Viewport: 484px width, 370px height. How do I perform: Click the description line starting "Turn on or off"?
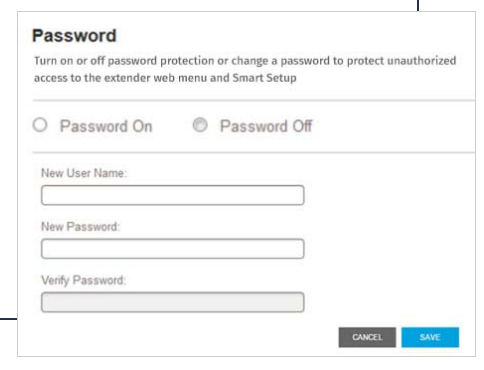point(245,61)
